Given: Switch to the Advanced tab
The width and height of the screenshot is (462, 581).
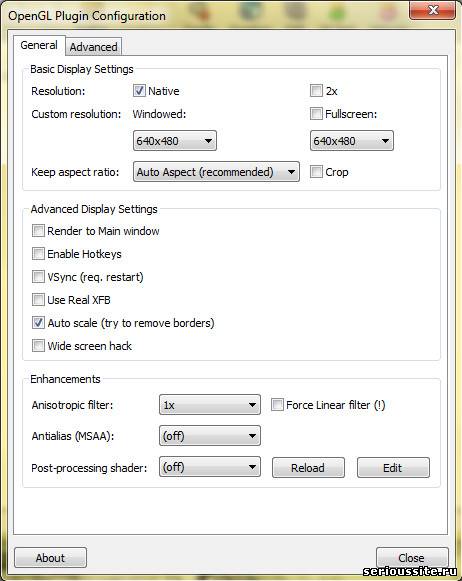Looking at the screenshot, I should pos(93,47).
